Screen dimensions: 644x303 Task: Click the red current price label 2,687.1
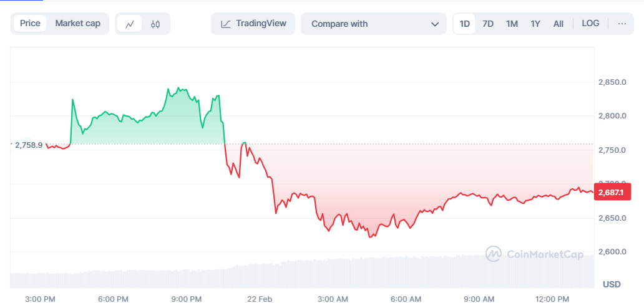pos(612,193)
